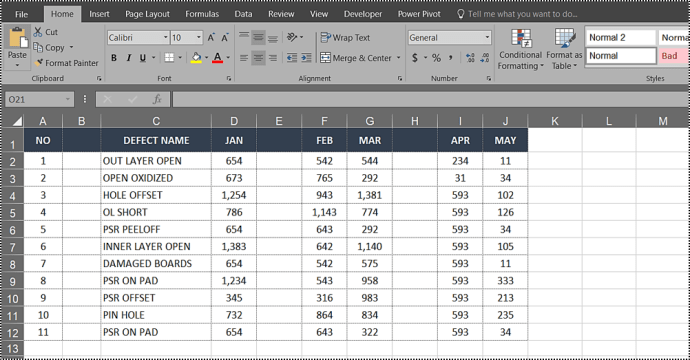The width and height of the screenshot is (690, 360).
Task: Expand the Merge & Center dropdown arrow
Action: (398, 58)
